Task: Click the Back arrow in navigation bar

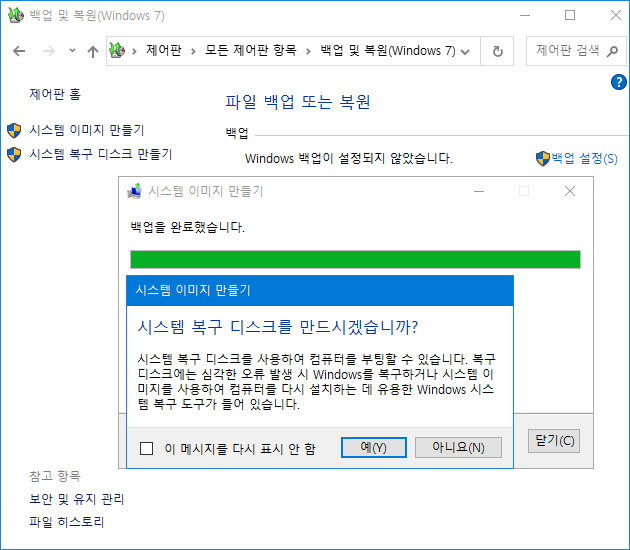Action: tap(19, 51)
